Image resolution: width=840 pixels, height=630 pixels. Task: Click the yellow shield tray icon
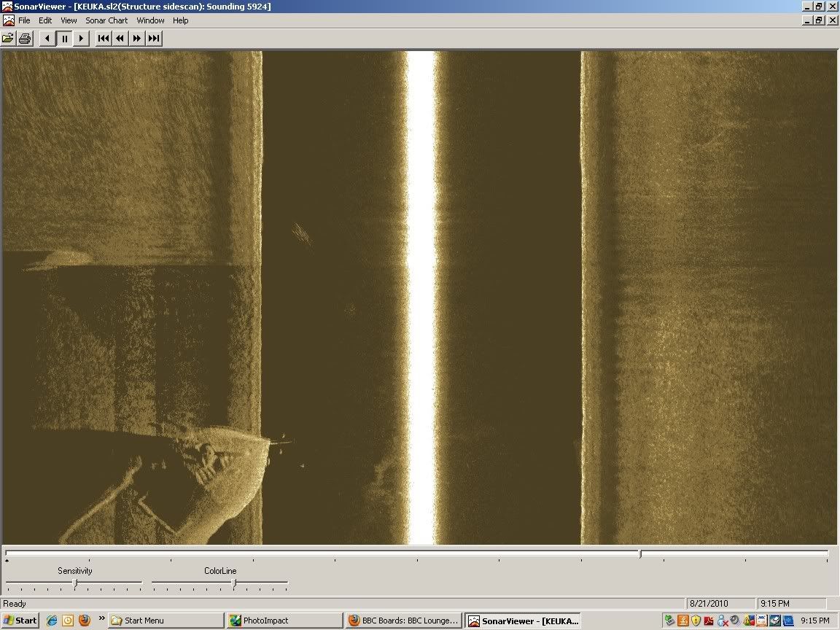point(696,621)
